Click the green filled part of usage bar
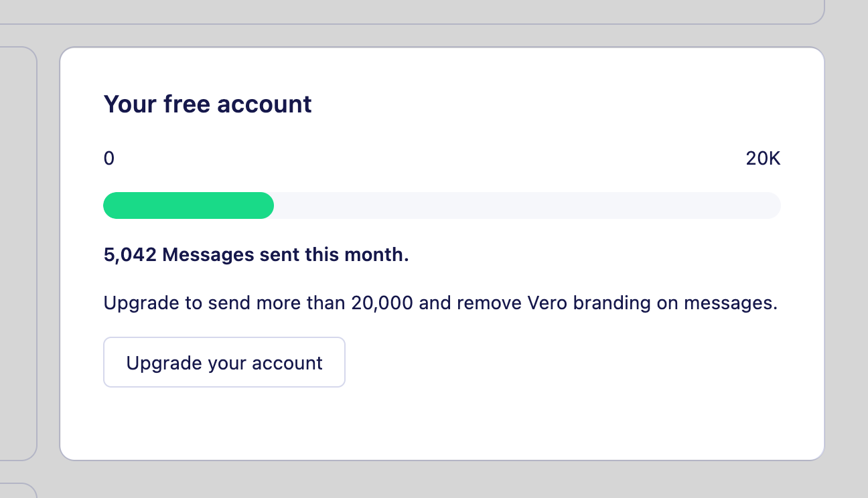868x498 pixels. pyautogui.click(x=188, y=205)
